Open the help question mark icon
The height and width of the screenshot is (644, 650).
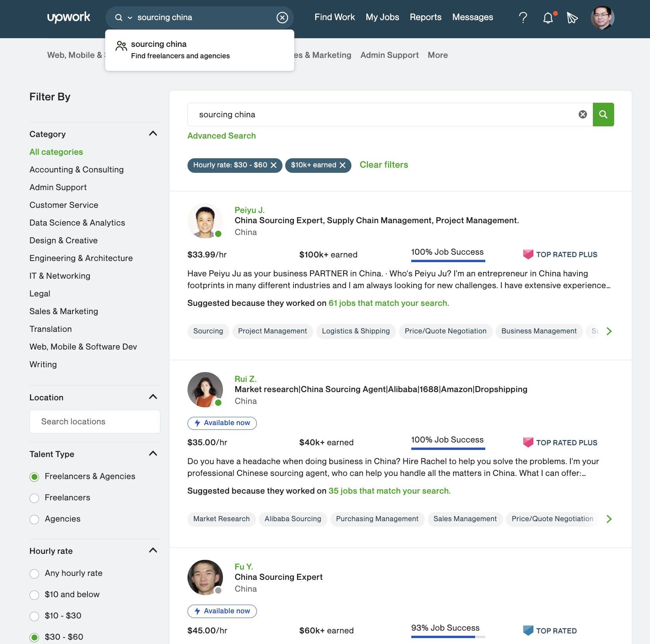click(523, 17)
